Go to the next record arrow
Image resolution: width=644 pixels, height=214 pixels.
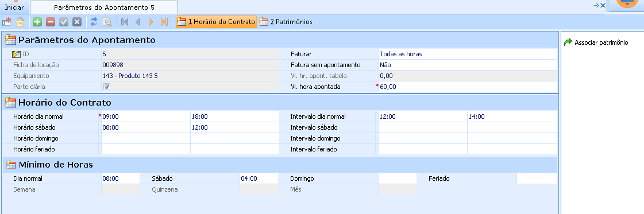click(x=151, y=22)
